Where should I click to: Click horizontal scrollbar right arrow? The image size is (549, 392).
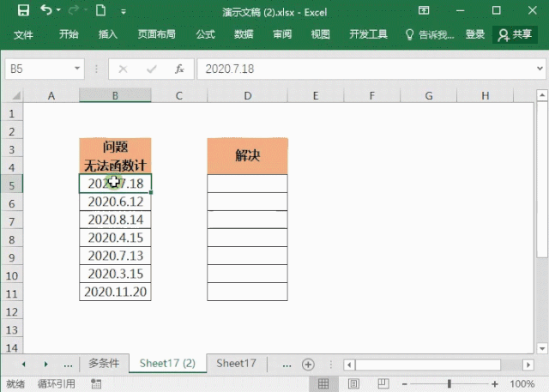528,365
